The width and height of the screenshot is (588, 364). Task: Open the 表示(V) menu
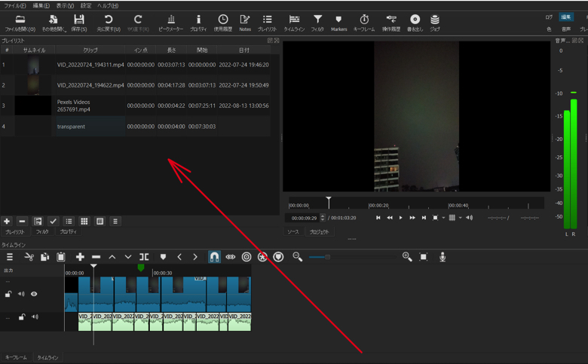(65, 5)
